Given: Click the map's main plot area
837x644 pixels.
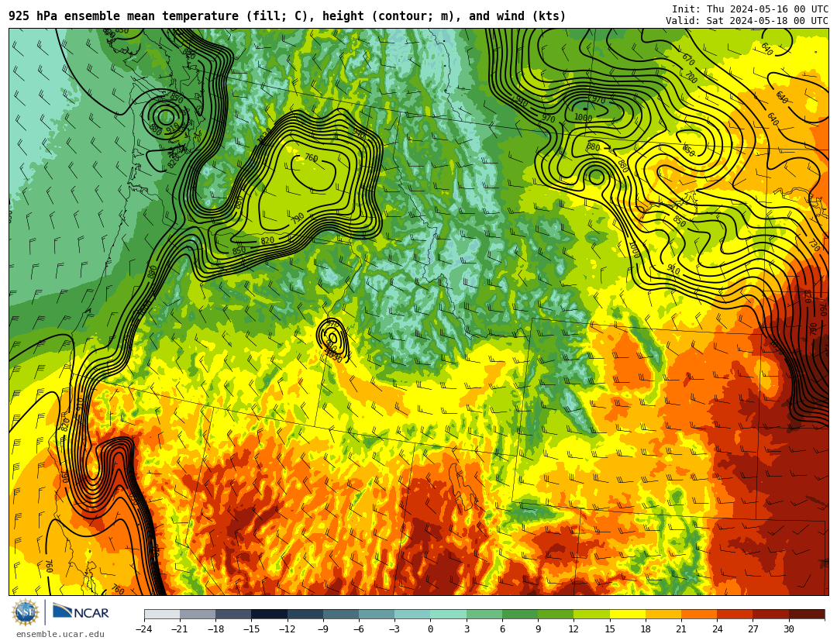Looking at the screenshot, I should pos(418,312).
